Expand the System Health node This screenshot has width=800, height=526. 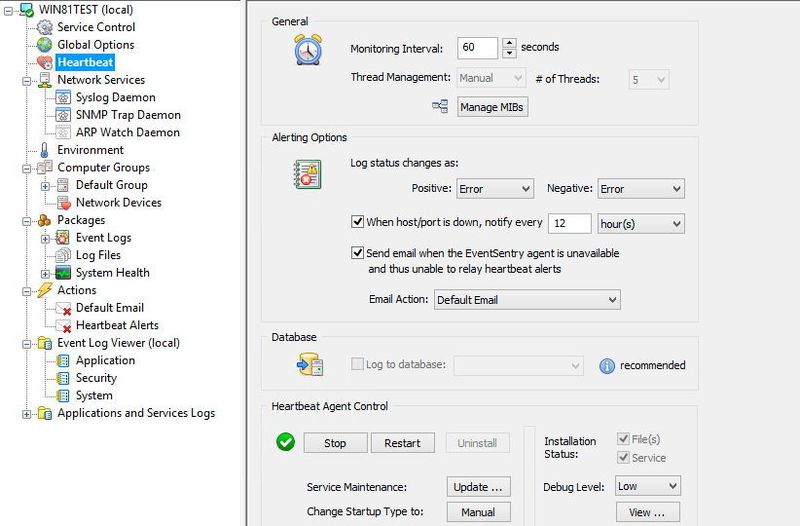[x=45, y=274]
